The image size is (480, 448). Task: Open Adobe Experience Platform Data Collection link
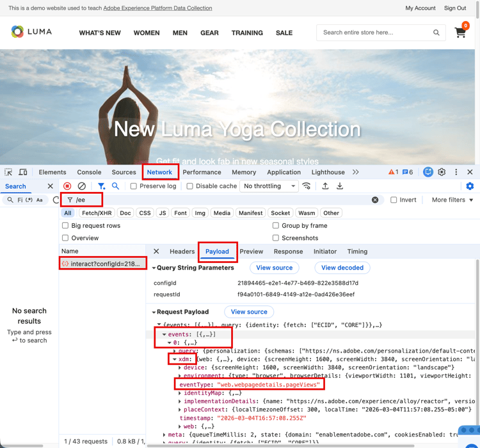[157, 8]
